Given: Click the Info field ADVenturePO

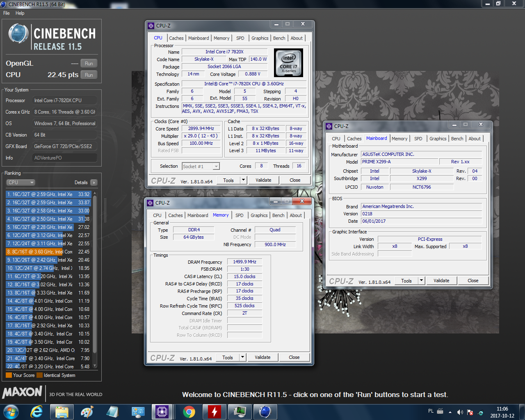Looking at the screenshot, I should point(65,158).
